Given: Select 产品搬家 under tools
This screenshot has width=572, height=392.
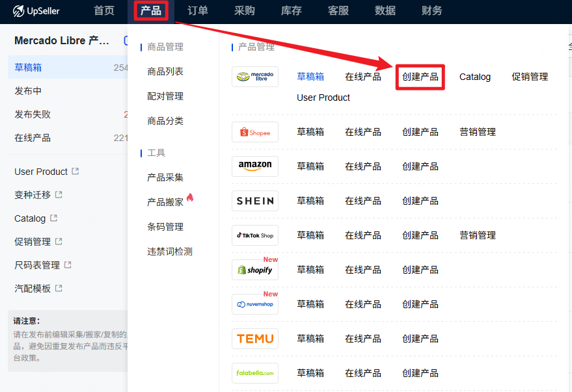Looking at the screenshot, I should pyautogui.click(x=165, y=202).
